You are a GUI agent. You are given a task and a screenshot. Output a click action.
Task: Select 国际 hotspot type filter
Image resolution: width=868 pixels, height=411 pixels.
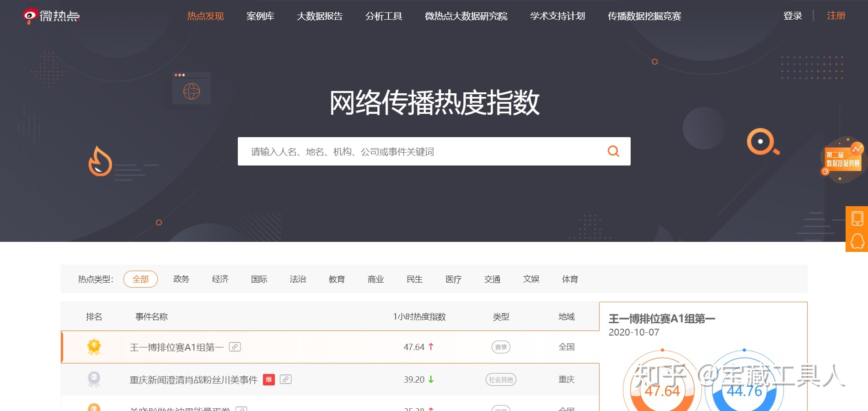(x=259, y=279)
